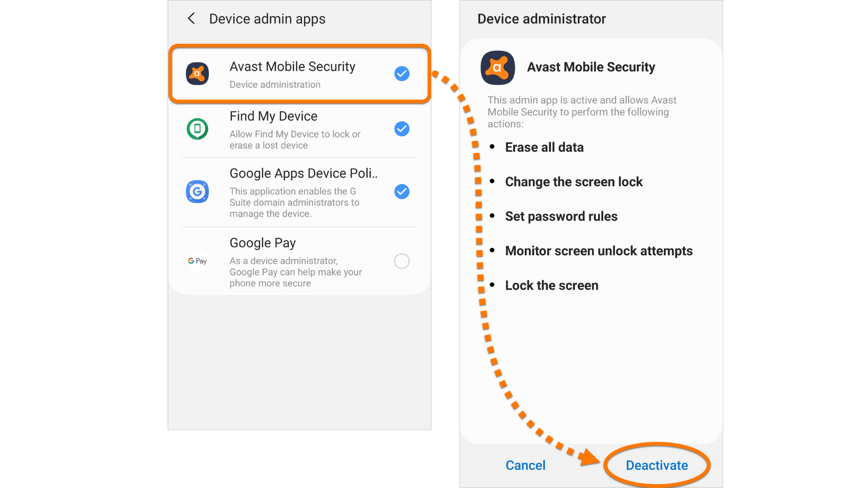868x488 pixels.
Task: Tap the G Pay logo icon
Action: (x=198, y=261)
